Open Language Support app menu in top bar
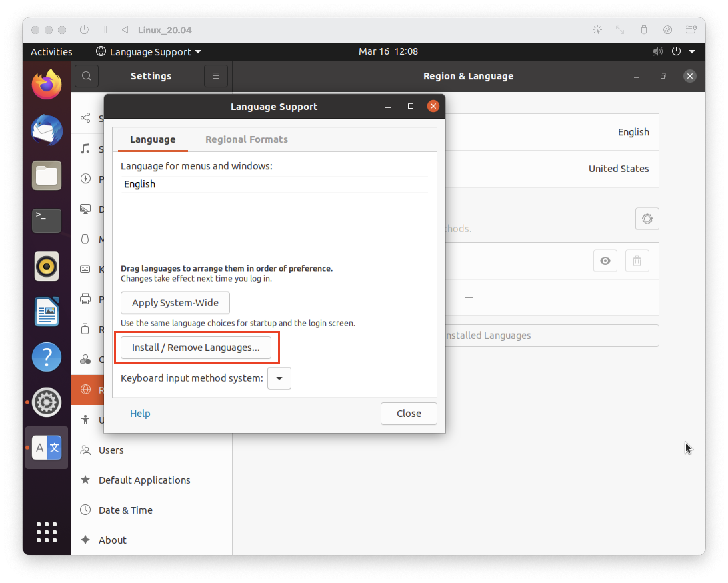Screen dimensions: 728x583 pyautogui.click(x=149, y=52)
